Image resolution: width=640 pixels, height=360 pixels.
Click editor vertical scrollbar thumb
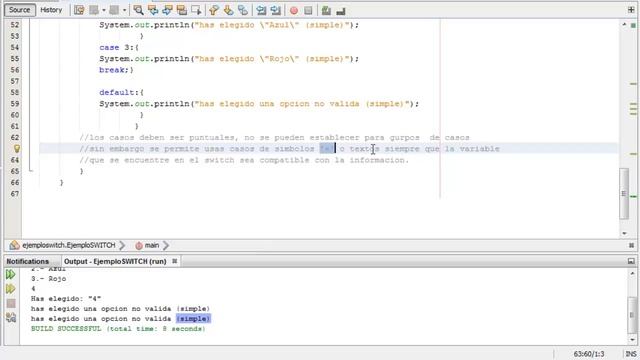click(624, 193)
